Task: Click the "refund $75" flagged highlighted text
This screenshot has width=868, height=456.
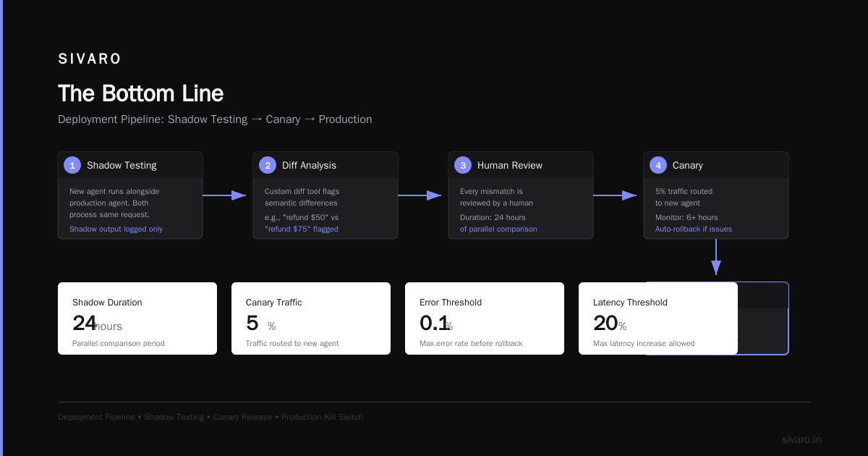Action: (x=302, y=229)
